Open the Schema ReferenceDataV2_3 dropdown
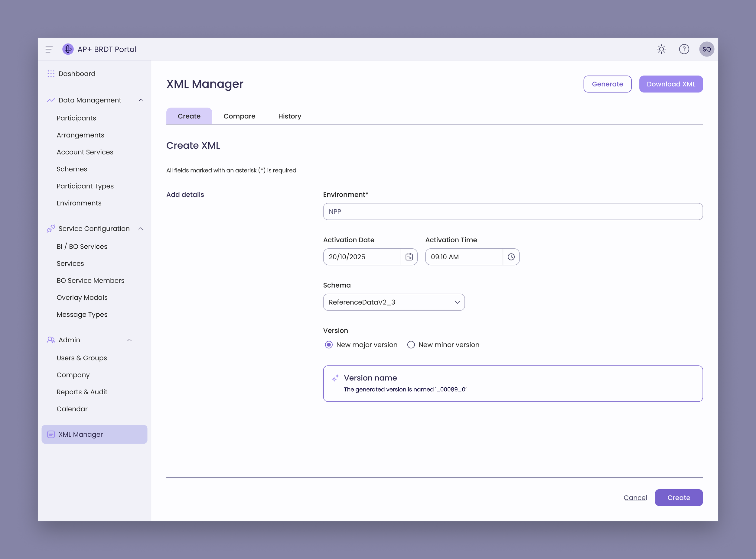 pos(394,302)
